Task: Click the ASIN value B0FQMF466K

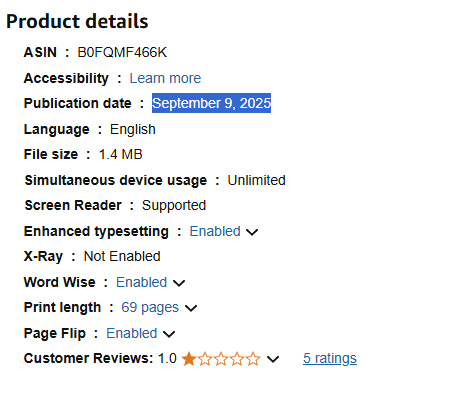Action: pos(122,52)
